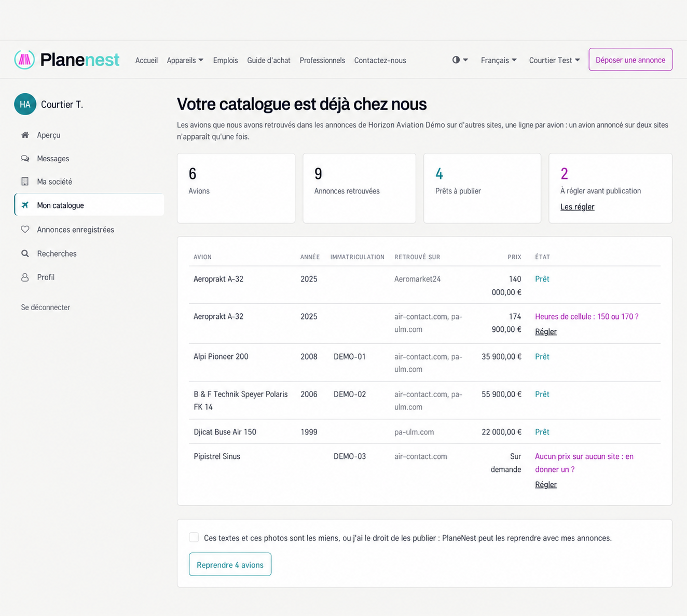Click the Reprendre 4 avions button
Screen dimensions: 687x616
click(x=230, y=565)
